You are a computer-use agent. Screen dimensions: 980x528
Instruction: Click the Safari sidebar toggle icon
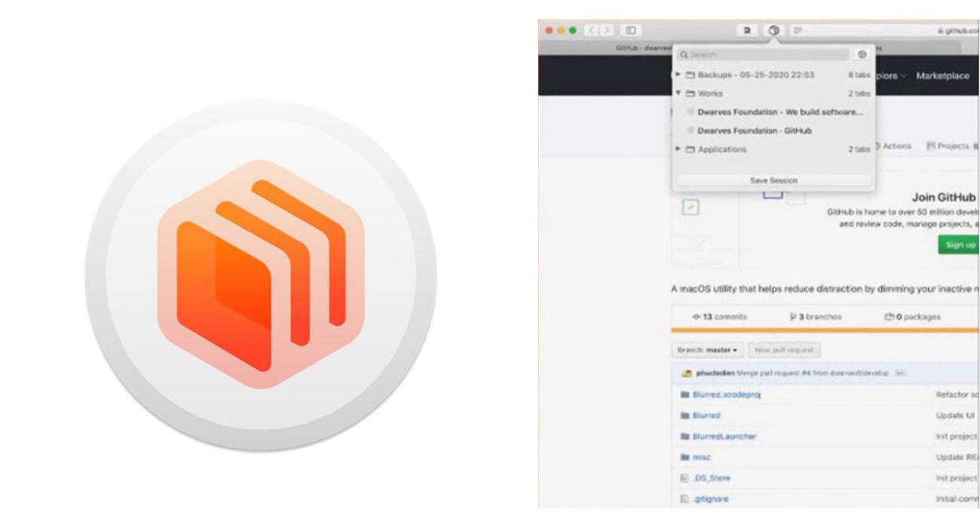pyautogui.click(x=631, y=30)
